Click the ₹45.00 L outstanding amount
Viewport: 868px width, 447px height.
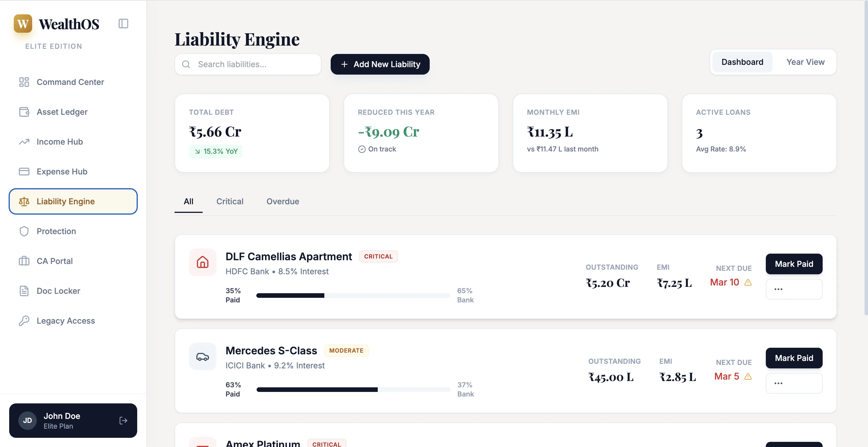coord(611,377)
